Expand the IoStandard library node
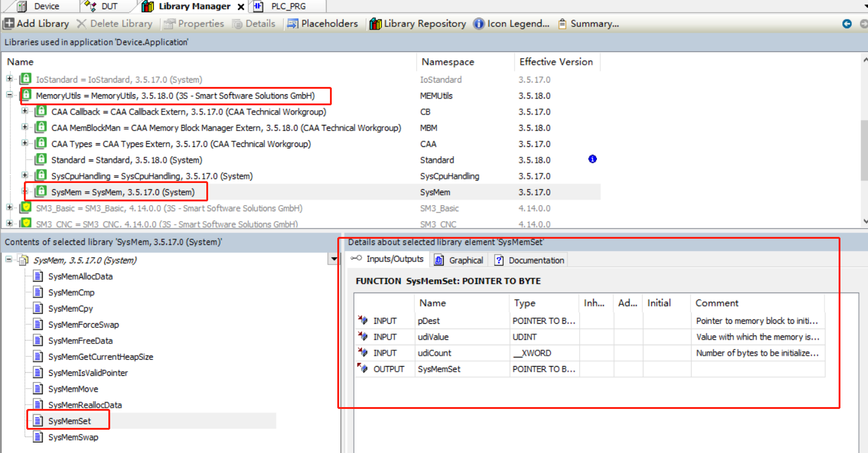This screenshot has height=453, width=868. click(x=9, y=78)
